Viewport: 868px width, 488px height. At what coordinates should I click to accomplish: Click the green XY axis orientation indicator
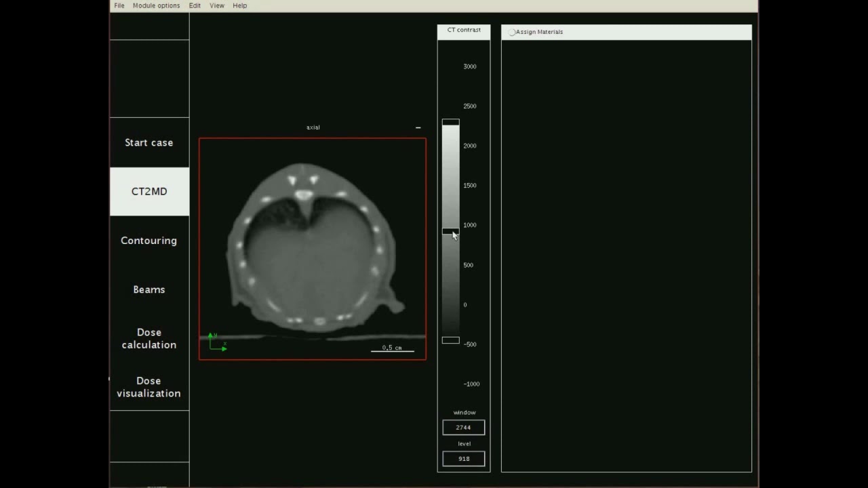(x=218, y=342)
